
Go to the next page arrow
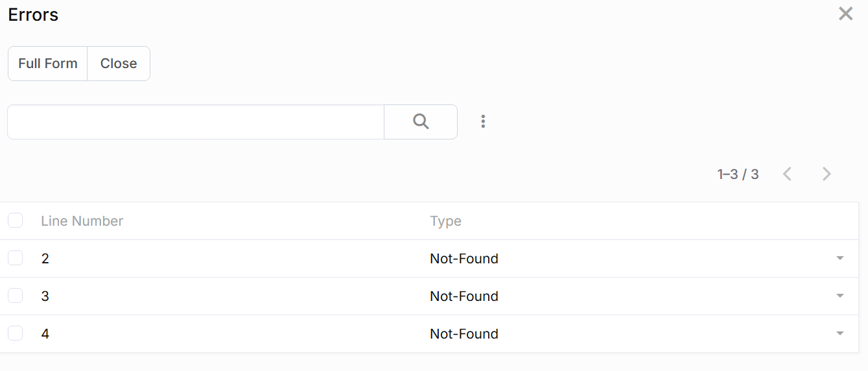827,174
